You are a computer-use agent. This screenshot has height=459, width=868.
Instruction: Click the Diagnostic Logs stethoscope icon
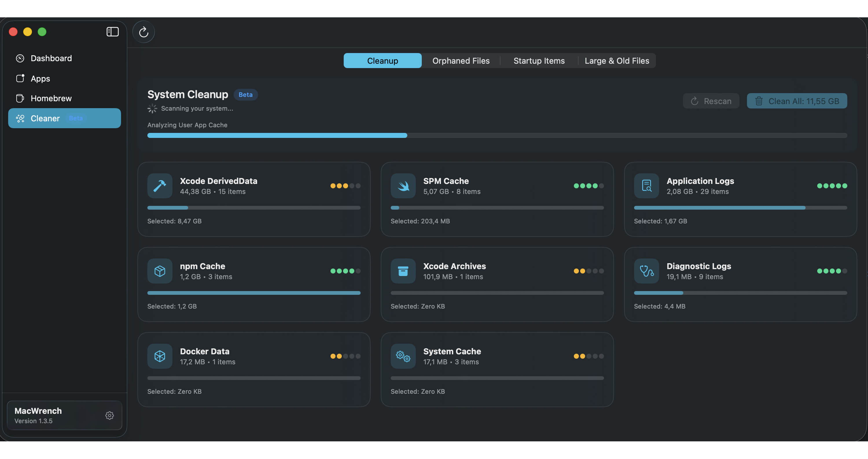click(646, 271)
